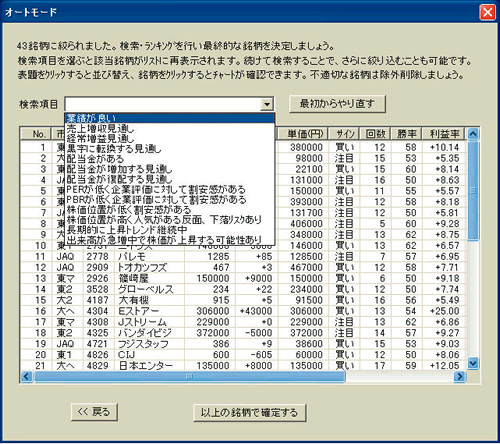Click change value -5000

(x=259, y=333)
